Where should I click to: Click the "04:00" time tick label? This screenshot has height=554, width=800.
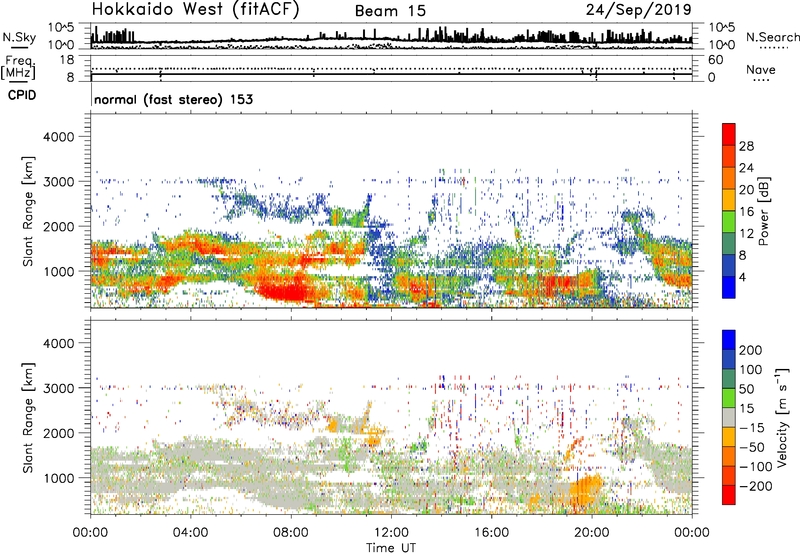(x=191, y=533)
